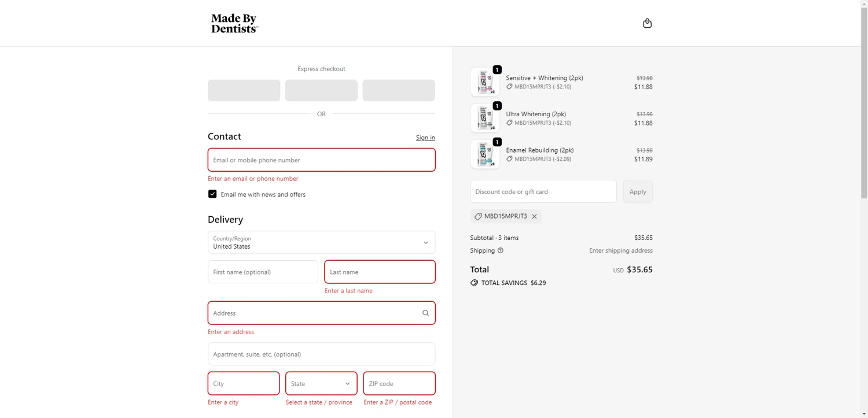Focus the ZIP code field

point(399,383)
